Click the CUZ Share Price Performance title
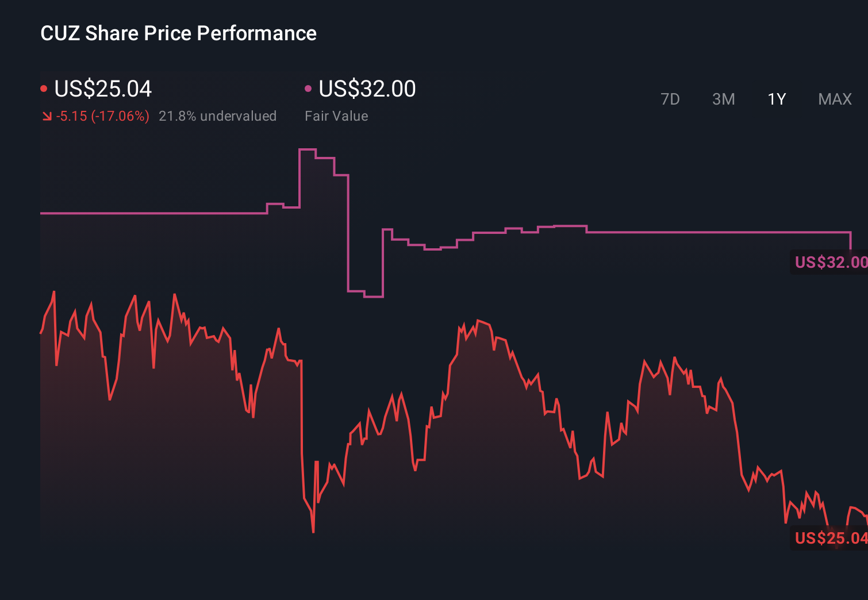The image size is (868, 600). [178, 33]
